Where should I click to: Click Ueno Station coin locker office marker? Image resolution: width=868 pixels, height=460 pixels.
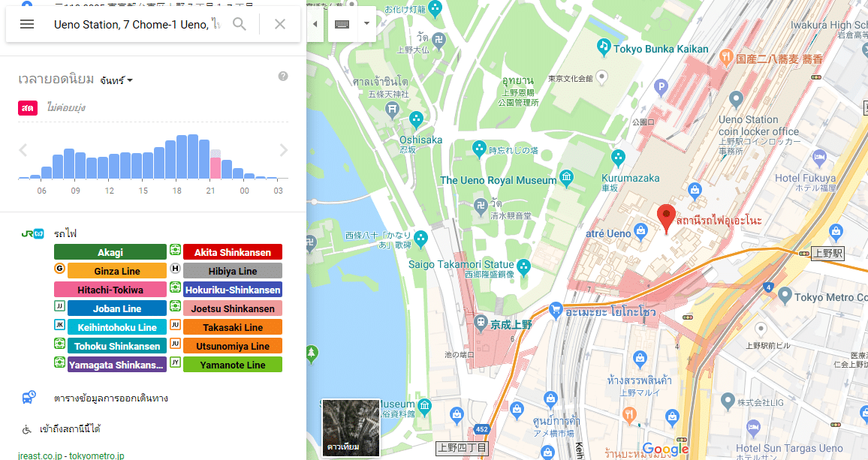tap(736, 100)
